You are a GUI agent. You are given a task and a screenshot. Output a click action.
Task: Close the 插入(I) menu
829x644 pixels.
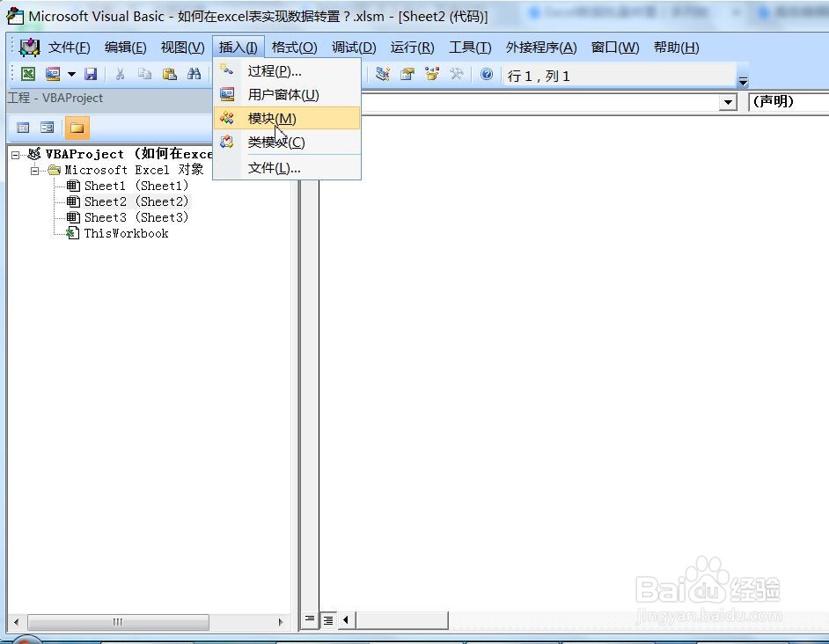(x=238, y=48)
